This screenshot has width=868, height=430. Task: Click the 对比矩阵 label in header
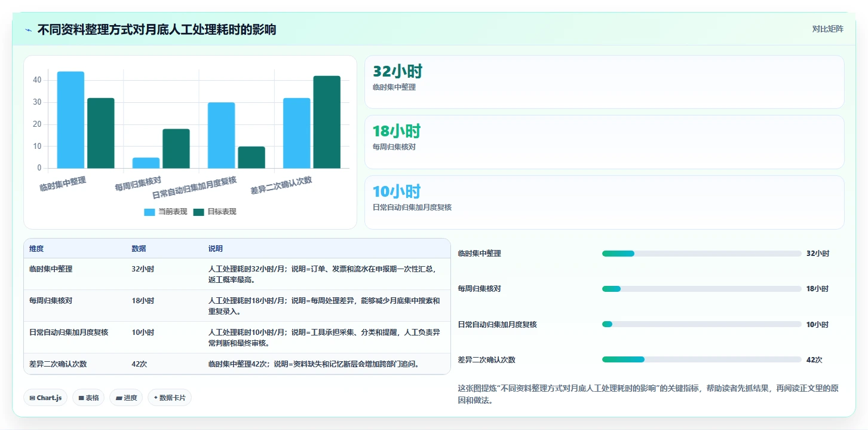(827, 29)
